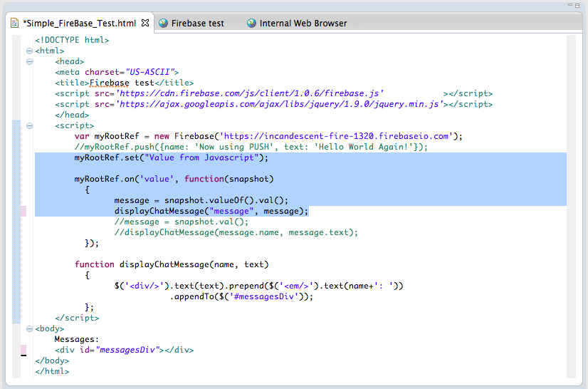Viewport: 588px width, 389px height.
Task: Select the Simple_FireBase_Test.html tab
Action: 78,23
